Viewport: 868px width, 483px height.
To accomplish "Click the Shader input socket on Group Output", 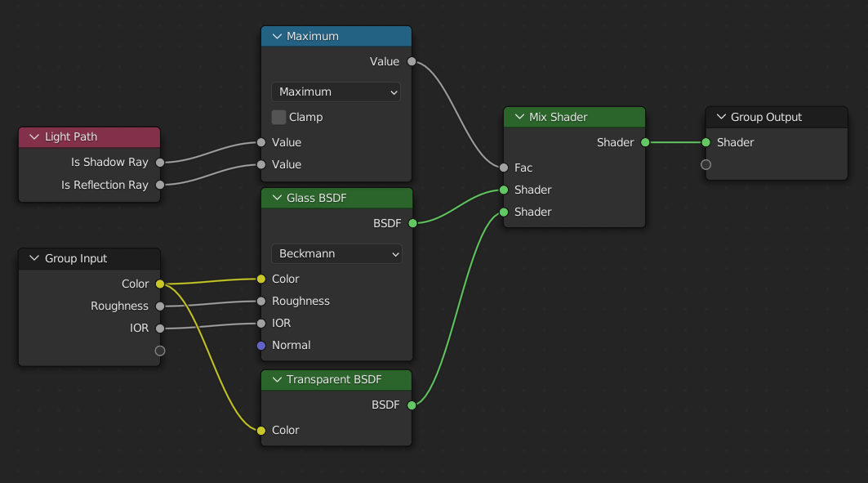I will [x=704, y=141].
